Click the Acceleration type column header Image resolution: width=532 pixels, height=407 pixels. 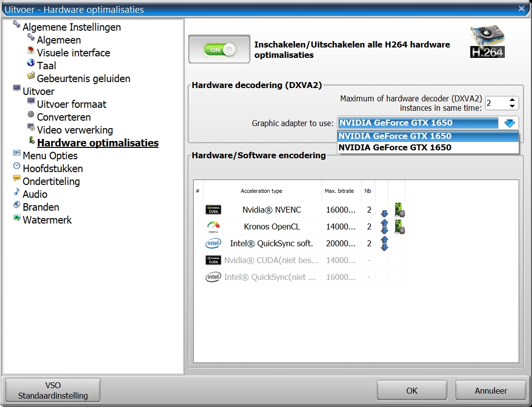tap(261, 191)
